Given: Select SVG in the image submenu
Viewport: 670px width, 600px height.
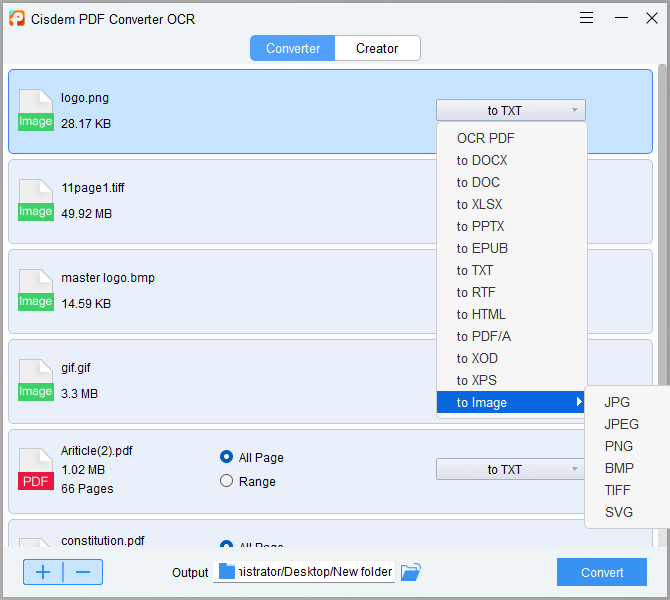Looking at the screenshot, I should pos(627,512).
